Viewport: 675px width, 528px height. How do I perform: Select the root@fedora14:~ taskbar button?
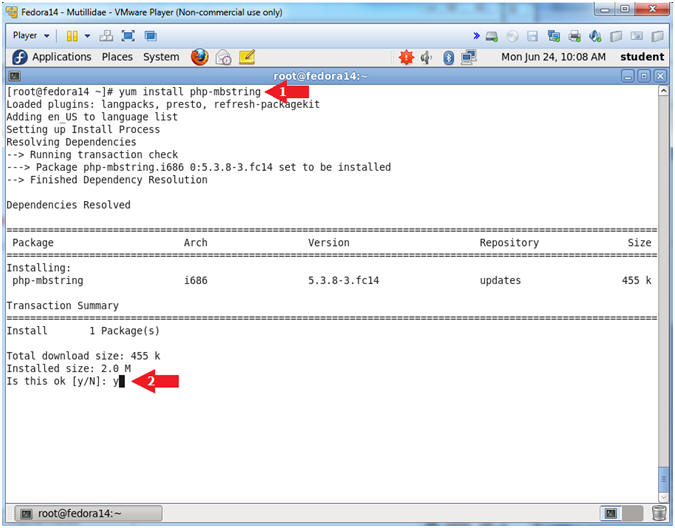[89, 513]
